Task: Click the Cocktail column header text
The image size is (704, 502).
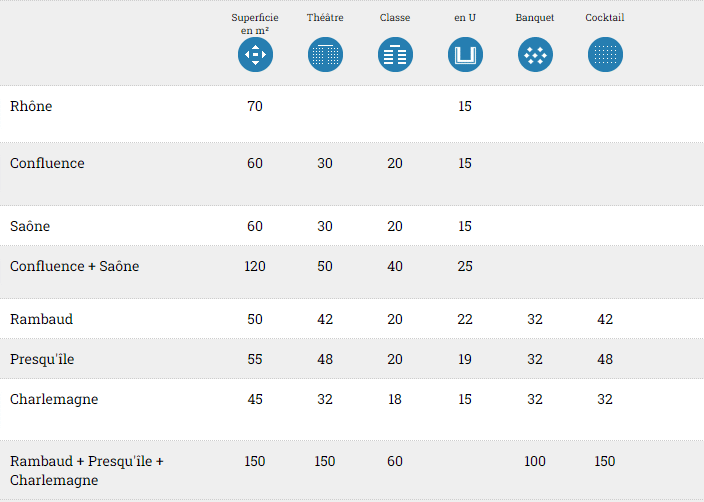Action: (x=605, y=18)
